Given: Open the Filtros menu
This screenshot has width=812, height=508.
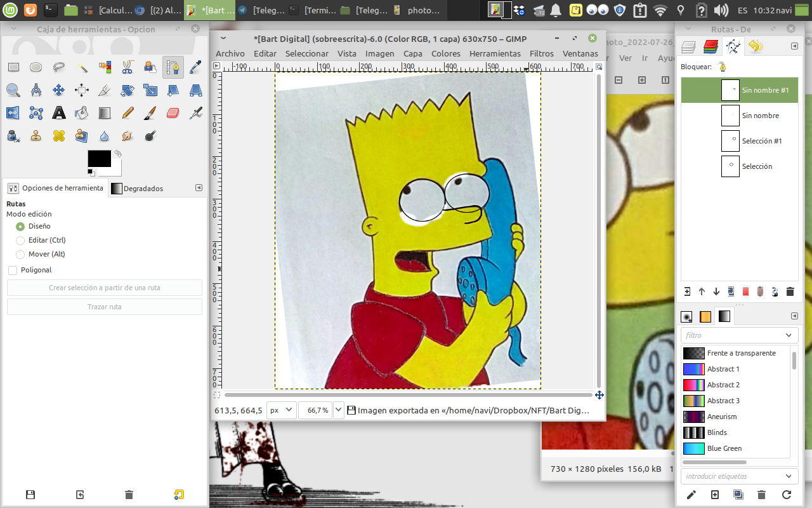Looking at the screenshot, I should tap(542, 54).
